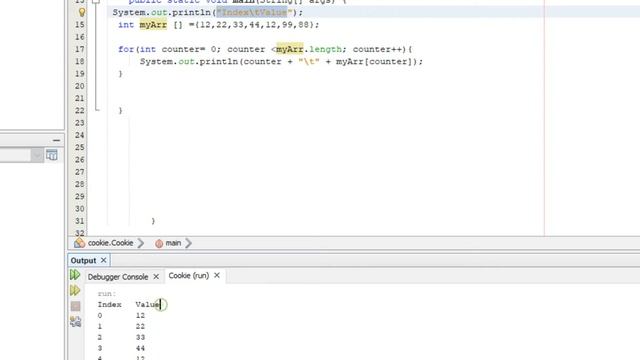Click output value 12 for index 0
Image resolution: width=640 pixels, height=360 pixels.
140,316
